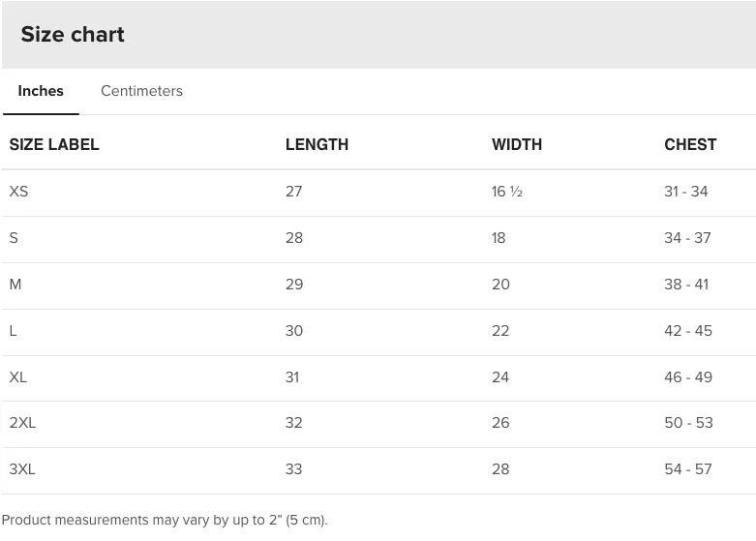
Task: Click the 54 - 57 chest value
Action: click(688, 468)
